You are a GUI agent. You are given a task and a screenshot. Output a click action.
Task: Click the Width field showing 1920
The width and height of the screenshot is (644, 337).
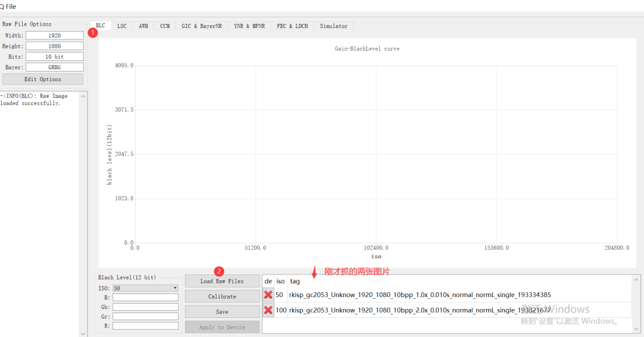(54, 36)
